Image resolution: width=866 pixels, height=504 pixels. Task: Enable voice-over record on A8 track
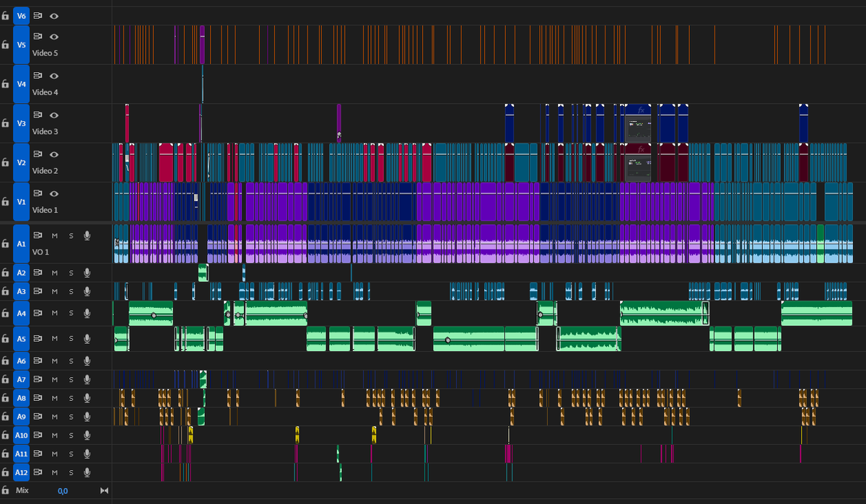click(87, 397)
